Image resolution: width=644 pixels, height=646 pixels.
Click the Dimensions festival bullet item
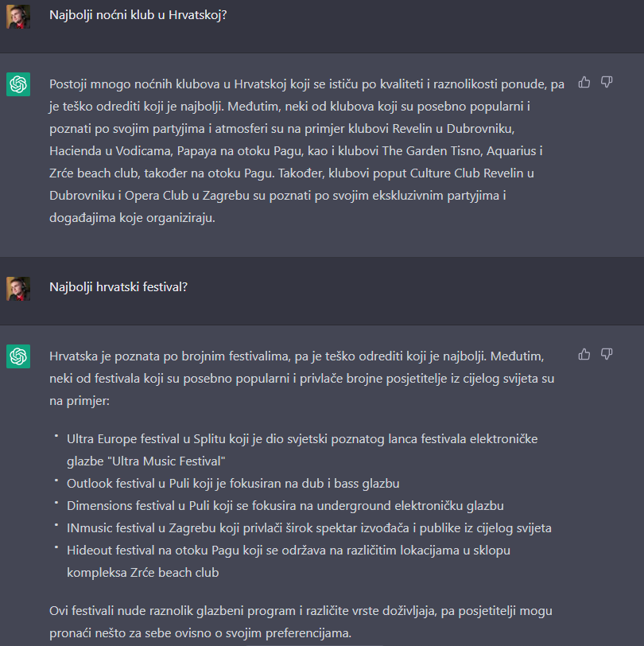285,505
